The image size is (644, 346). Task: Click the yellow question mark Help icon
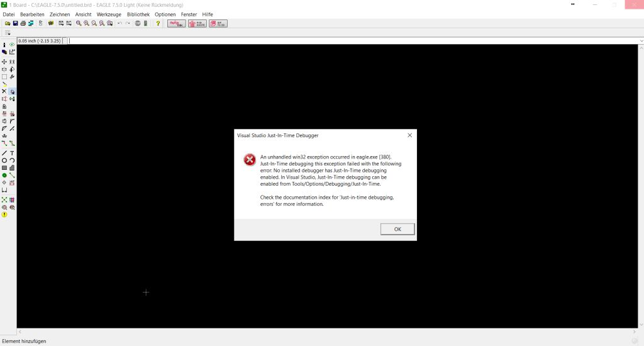[x=158, y=23]
